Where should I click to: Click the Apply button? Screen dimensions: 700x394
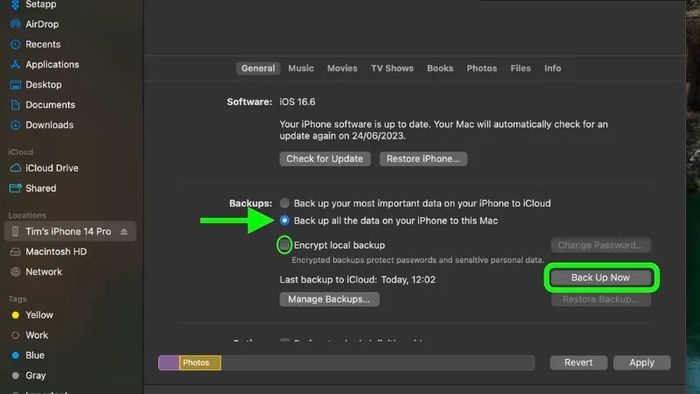642,362
